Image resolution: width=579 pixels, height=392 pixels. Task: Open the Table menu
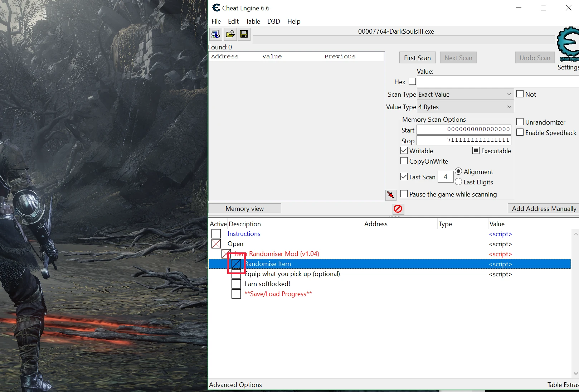click(253, 21)
